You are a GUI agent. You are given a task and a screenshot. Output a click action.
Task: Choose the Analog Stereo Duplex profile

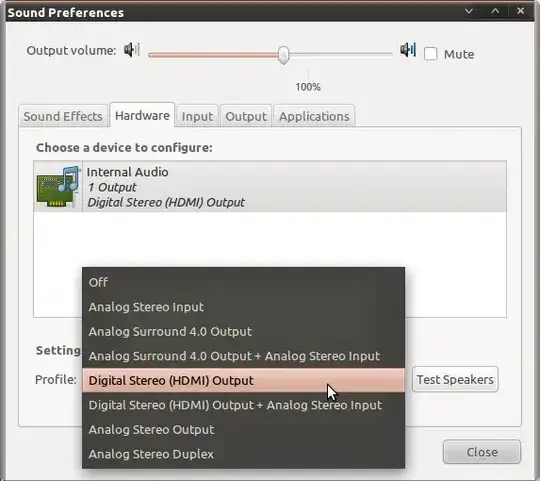click(x=243, y=454)
